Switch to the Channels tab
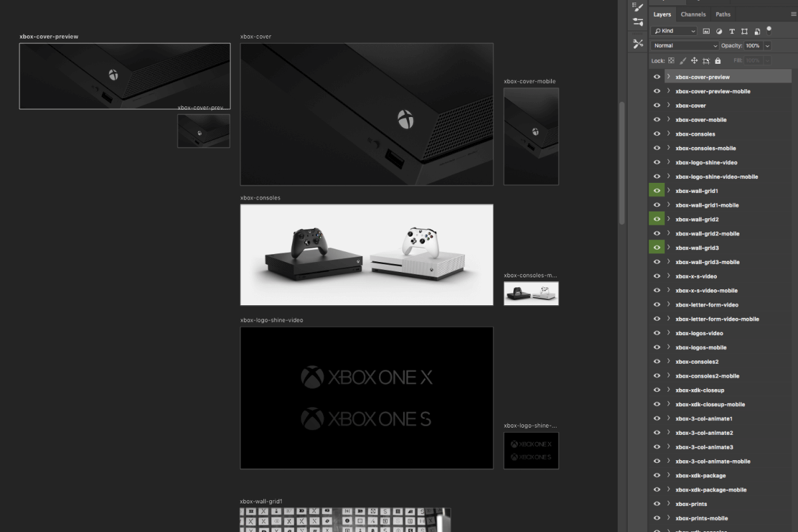798x532 pixels. 693,14
